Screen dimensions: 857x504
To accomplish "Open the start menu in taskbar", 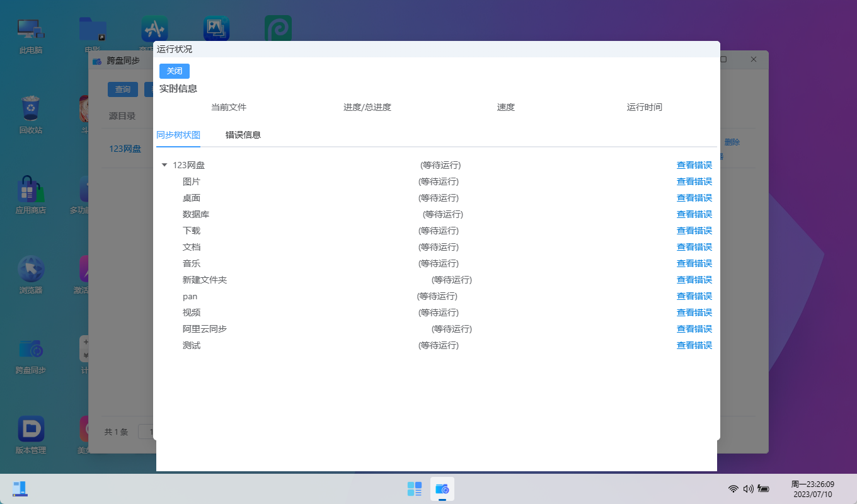I will point(414,489).
